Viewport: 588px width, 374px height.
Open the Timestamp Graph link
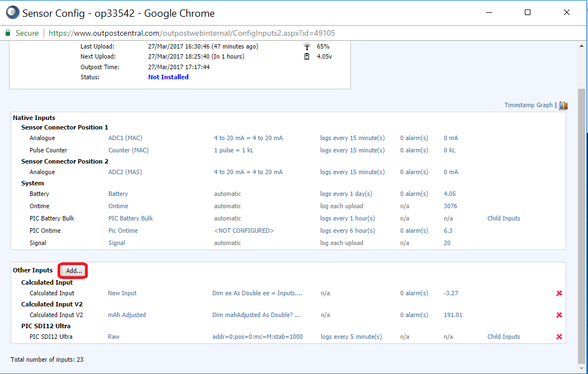point(528,105)
